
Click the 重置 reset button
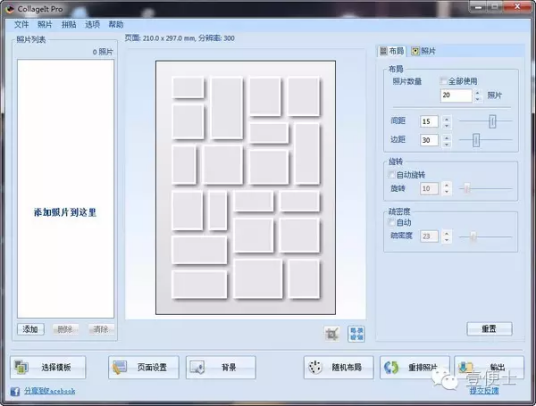click(489, 329)
